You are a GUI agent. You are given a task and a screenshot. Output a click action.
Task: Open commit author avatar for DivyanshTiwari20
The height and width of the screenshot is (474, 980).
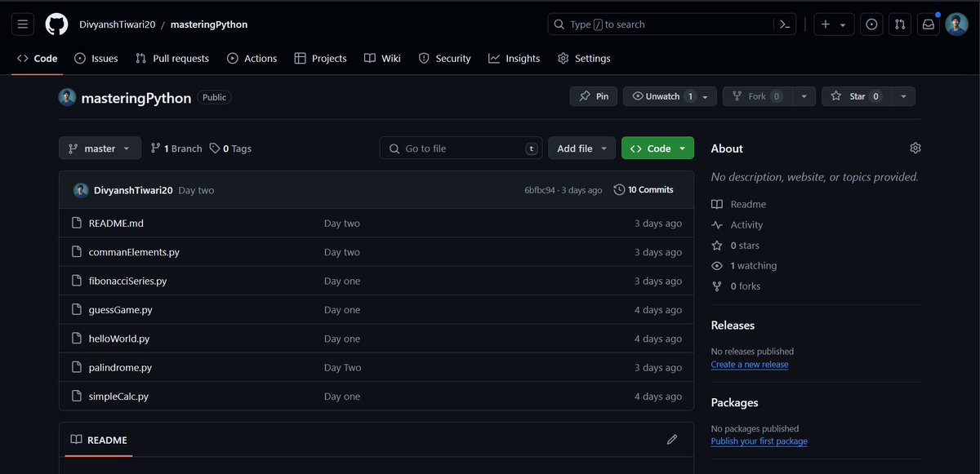point(81,190)
